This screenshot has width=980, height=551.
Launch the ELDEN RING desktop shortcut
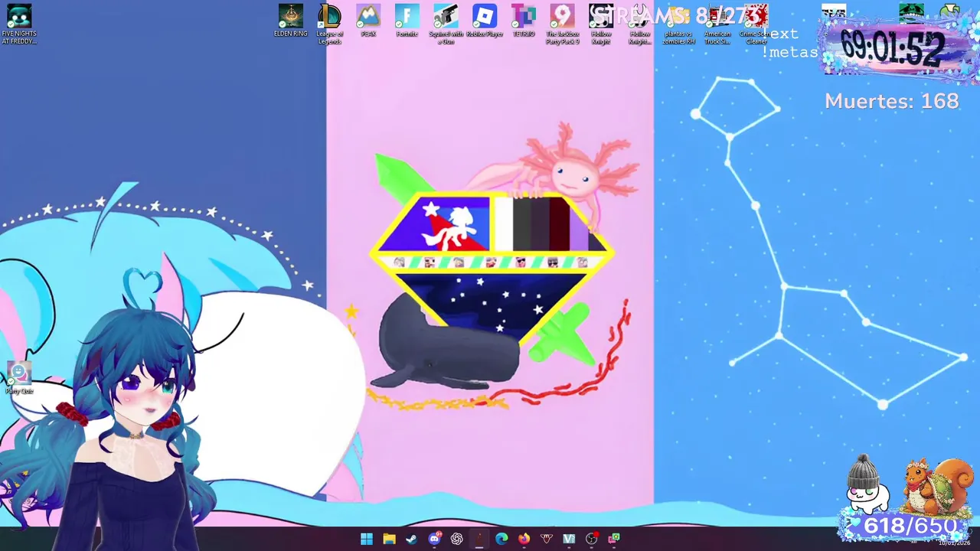coord(291,21)
